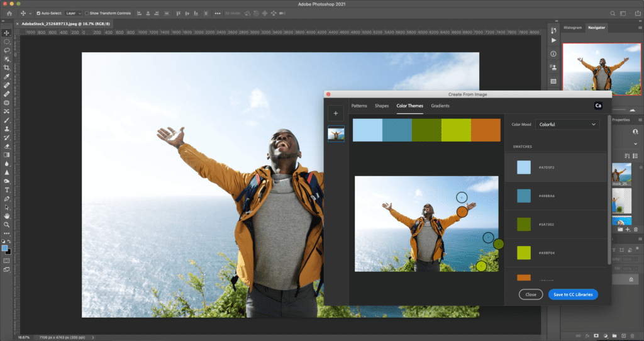This screenshot has width=644, height=341.
Task: Click the layer effects fx icon at the bottom
Action: tap(587, 336)
